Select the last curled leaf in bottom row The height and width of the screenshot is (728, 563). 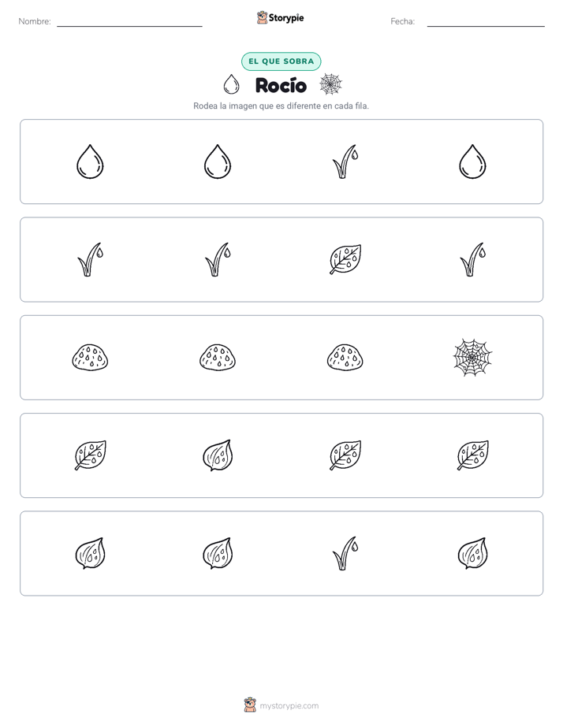coord(472,553)
